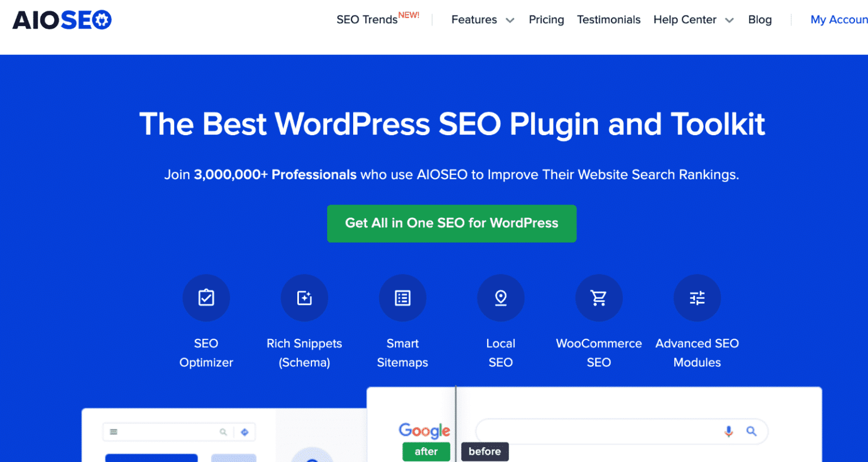Click the microphone icon in Google search preview
868x462 pixels.
pos(729,431)
